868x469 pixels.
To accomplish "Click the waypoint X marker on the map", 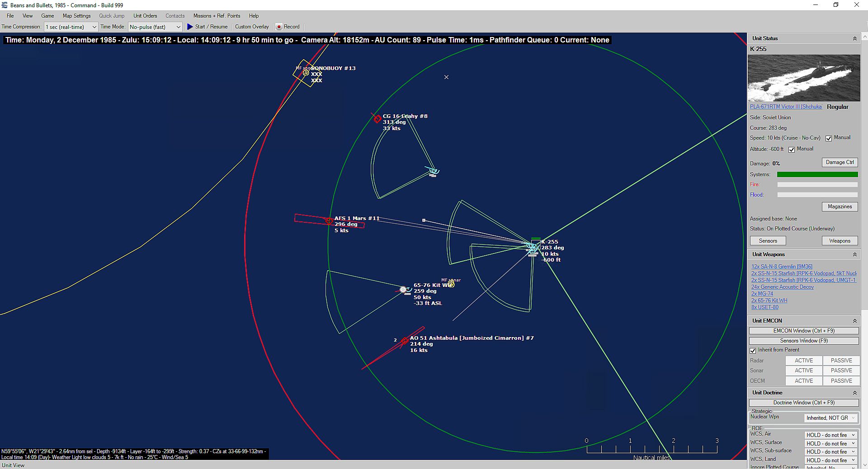I will (446, 77).
